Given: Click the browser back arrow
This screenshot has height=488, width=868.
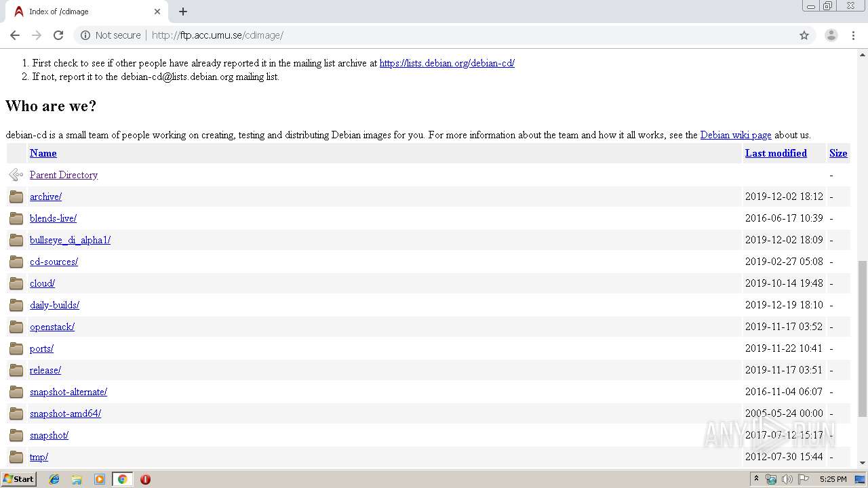Looking at the screenshot, I should 15,35.
